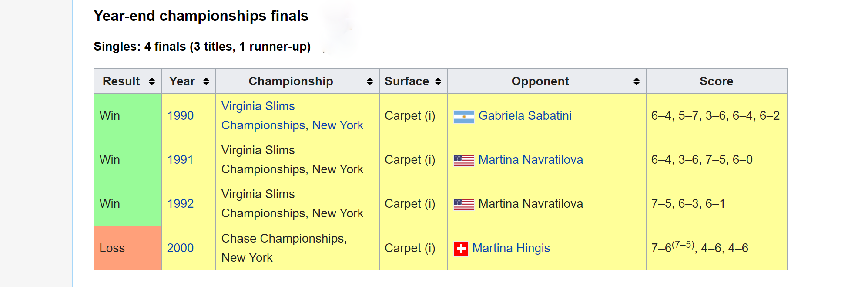
Task: Open the 2000 year link
Action: [x=180, y=248]
